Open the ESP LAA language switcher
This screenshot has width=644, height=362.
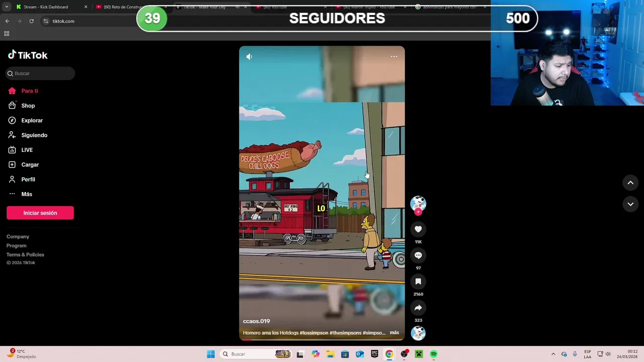[588, 354]
